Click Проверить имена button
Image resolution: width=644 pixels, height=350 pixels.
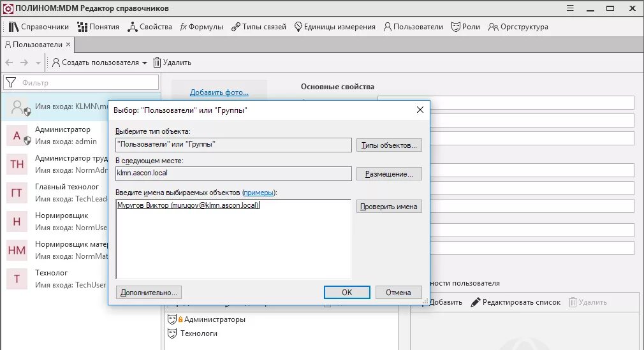click(389, 206)
